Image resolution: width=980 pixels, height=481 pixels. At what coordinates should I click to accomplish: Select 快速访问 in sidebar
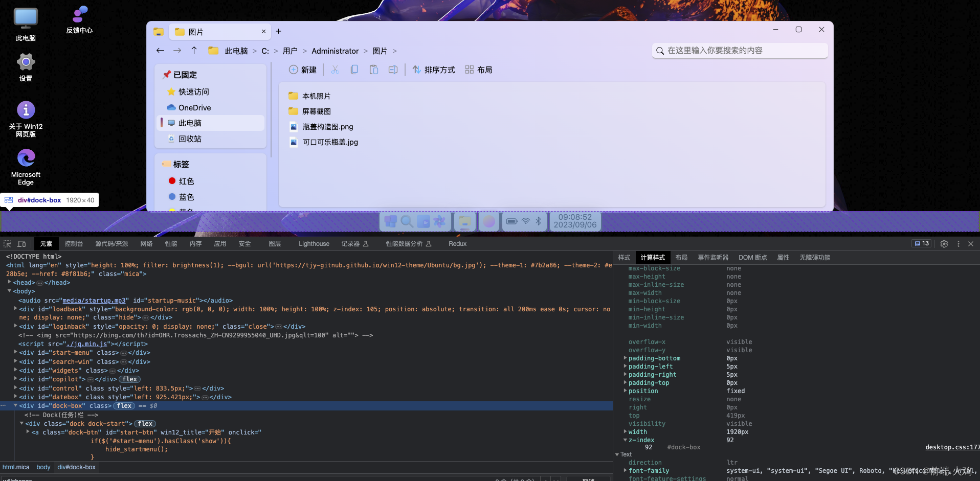[211, 91]
